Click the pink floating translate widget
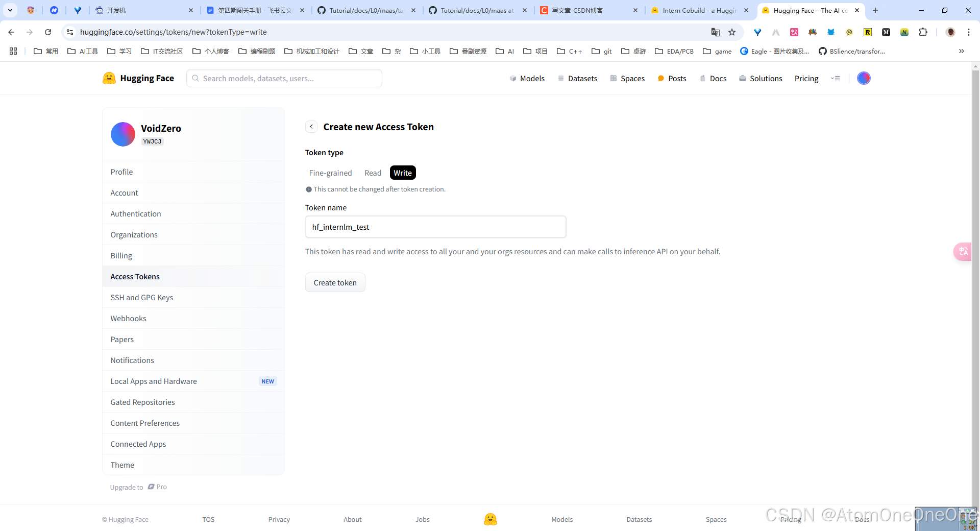The width and height of the screenshot is (980, 531). (963, 251)
